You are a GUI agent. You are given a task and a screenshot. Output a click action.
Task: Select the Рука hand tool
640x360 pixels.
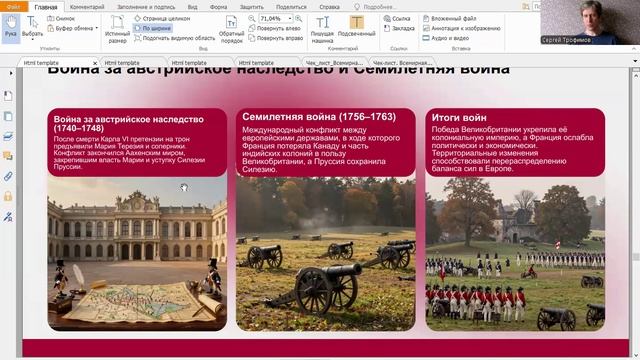(11, 28)
